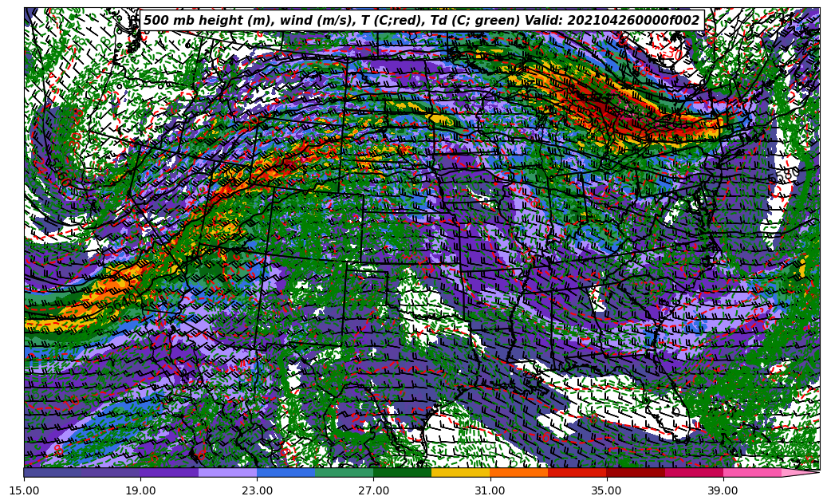Screen dimensions: 827x504
Task: Click the 19.00 colorbar tick label
Action: 140,490
